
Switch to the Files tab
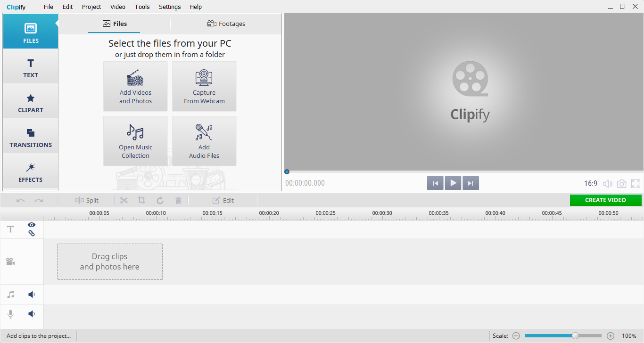tap(115, 24)
